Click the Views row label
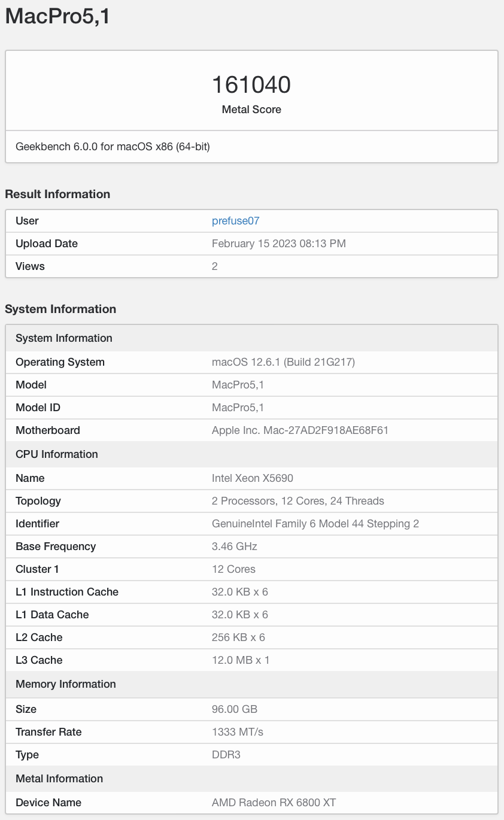This screenshot has height=820, width=504. click(30, 266)
